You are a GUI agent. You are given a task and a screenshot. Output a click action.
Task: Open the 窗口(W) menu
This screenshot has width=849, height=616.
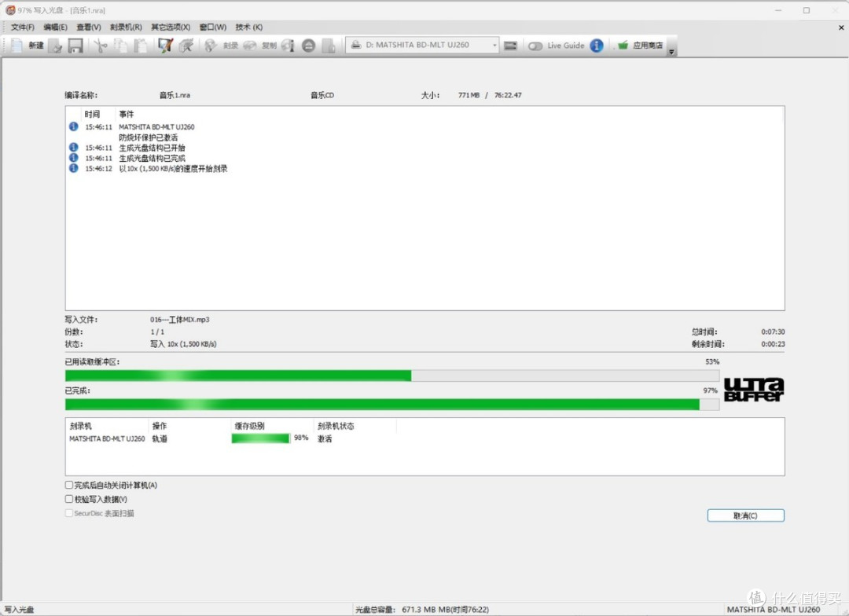tap(213, 27)
